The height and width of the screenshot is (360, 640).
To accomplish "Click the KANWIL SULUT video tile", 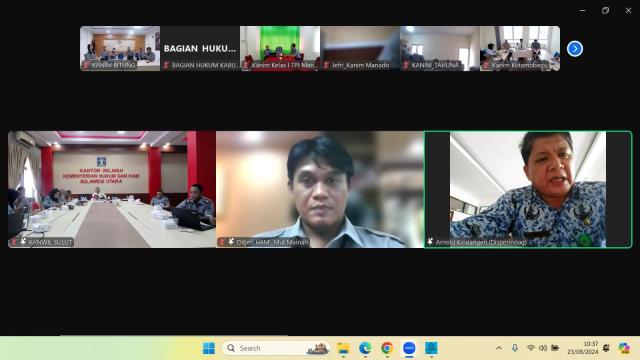I will coord(112,189).
